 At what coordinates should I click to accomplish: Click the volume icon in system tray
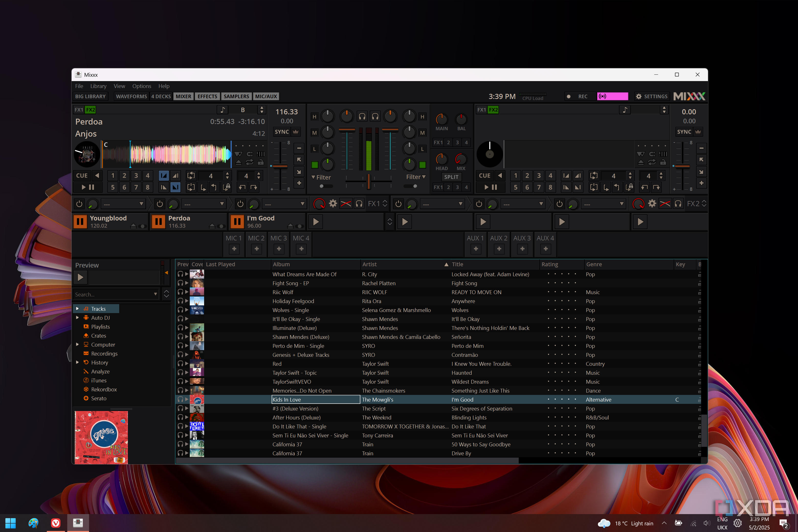click(706, 523)
